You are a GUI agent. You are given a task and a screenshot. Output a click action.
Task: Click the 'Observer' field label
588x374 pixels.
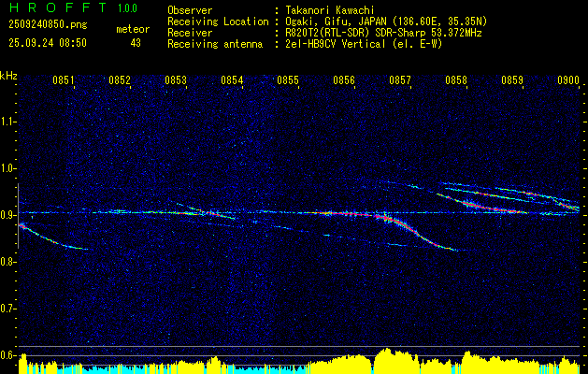coord(190,10)
